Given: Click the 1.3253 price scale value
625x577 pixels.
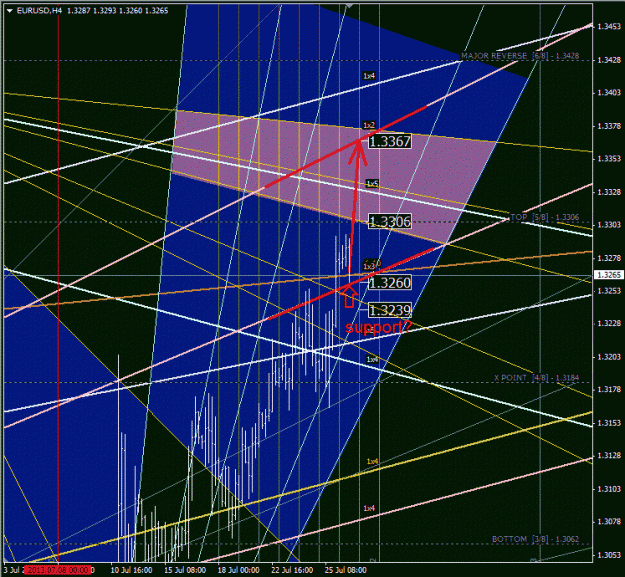Looking at the screenshot, I should [609, 291].
